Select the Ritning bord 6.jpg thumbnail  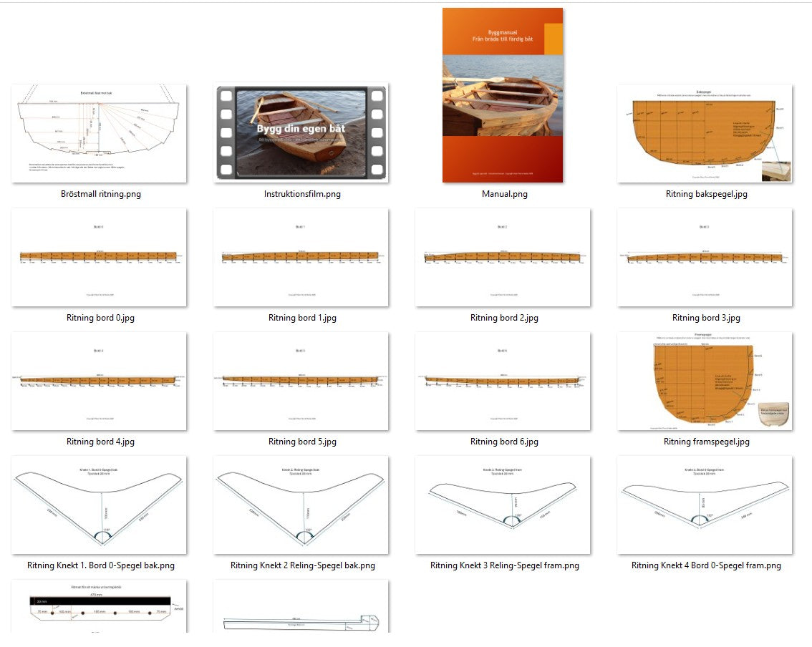(503, 381)
